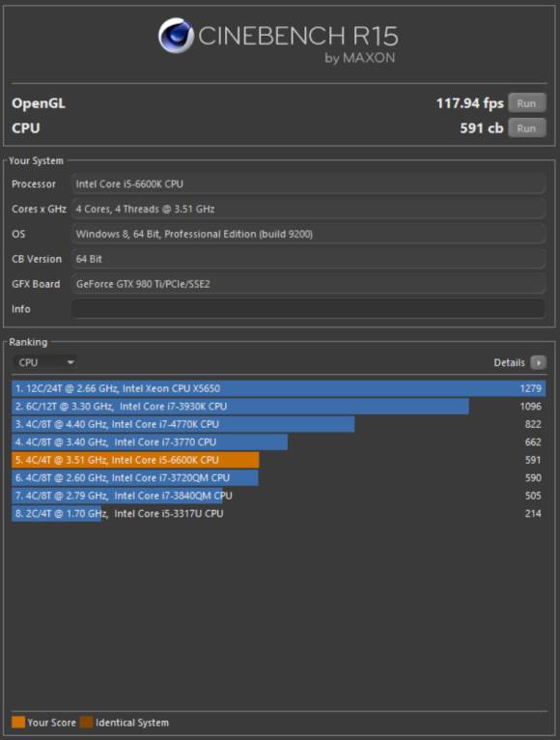Select the Xeon X5650 ranking entry
Screen dimensions: 560x740
pyautogui.click(x=279, y=388)
